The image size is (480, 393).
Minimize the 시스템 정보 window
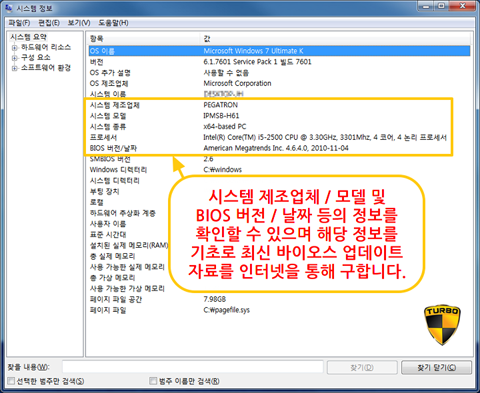pos(426,6)
